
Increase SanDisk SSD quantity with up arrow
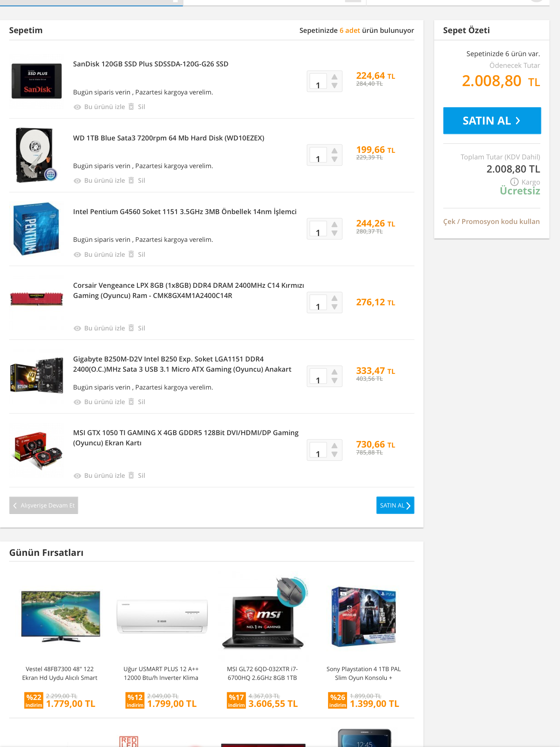(334, 77)
